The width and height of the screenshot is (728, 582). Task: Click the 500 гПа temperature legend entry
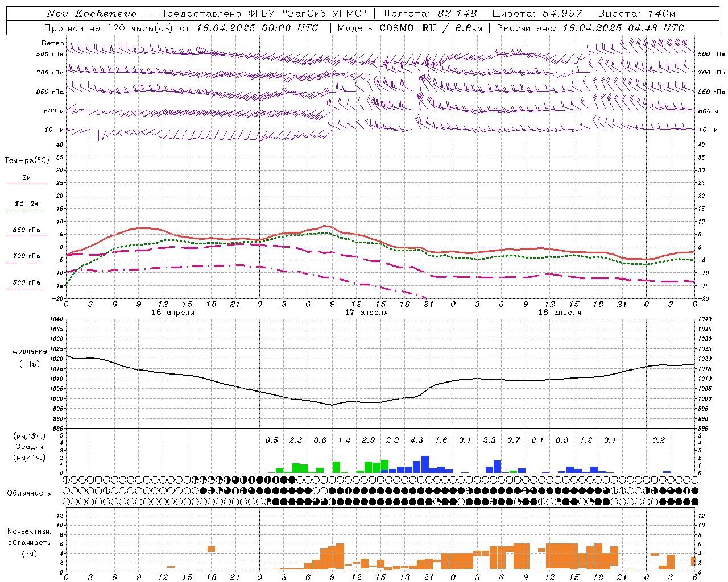tap(27, 282)
